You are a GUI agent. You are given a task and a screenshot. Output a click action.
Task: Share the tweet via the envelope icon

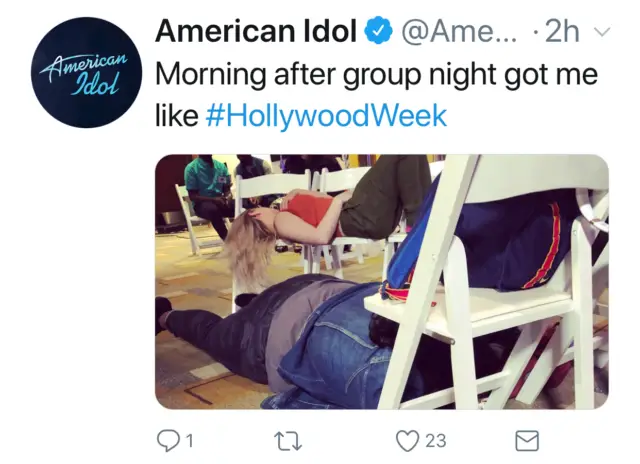527,441
